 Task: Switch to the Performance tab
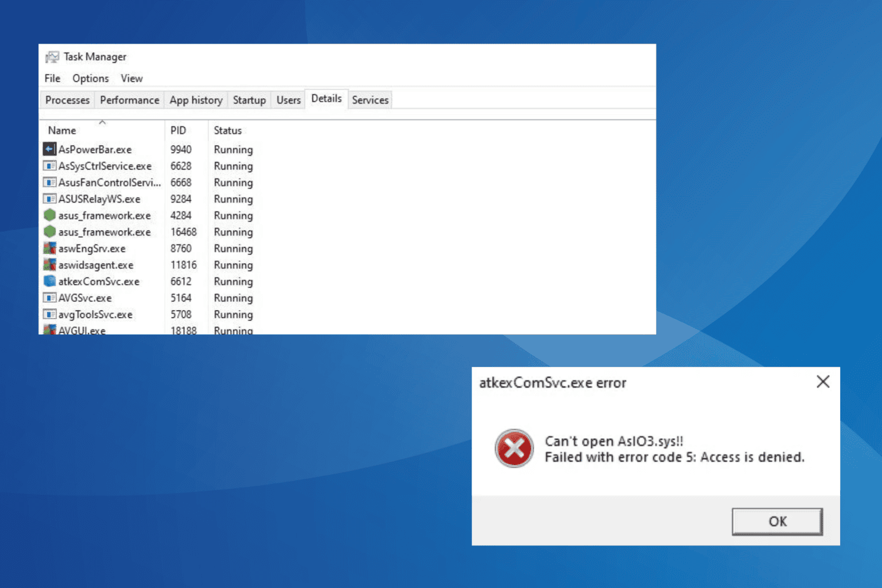tap(129, 100)
